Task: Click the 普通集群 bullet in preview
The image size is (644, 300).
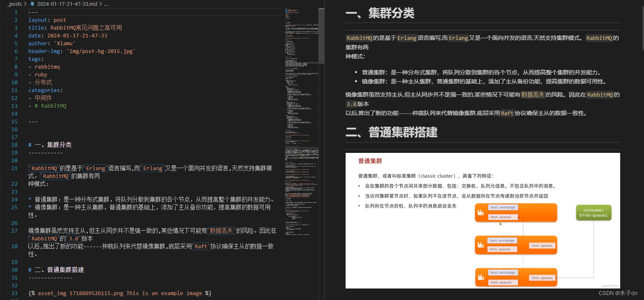Action: tap(481, 72)
